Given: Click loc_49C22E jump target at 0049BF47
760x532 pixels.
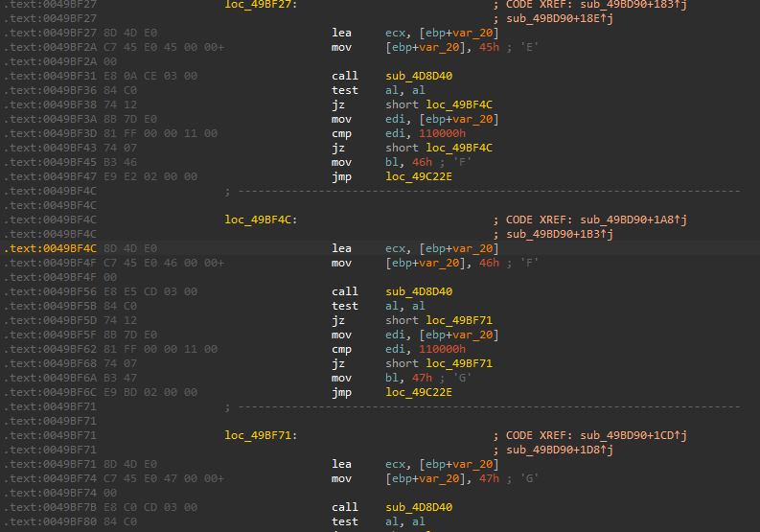Looking at the screenshot, I should tap(419, 176).
